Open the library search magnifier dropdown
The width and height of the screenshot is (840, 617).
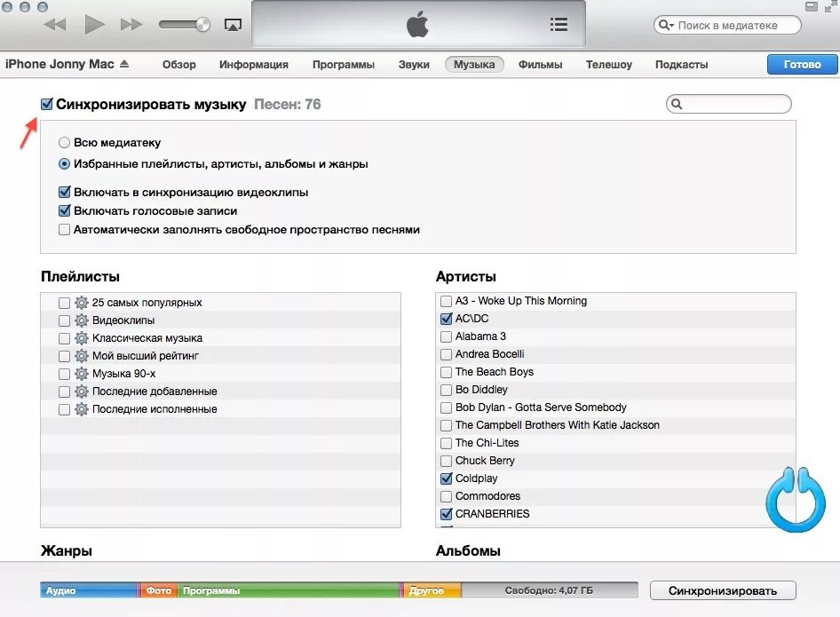667,25
